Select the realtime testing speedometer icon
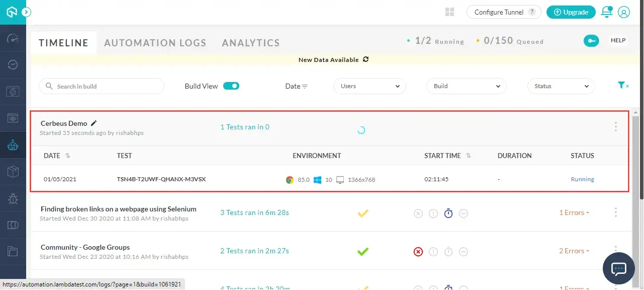This screenshot has height=290, width=644. click(x=13, y=39)
